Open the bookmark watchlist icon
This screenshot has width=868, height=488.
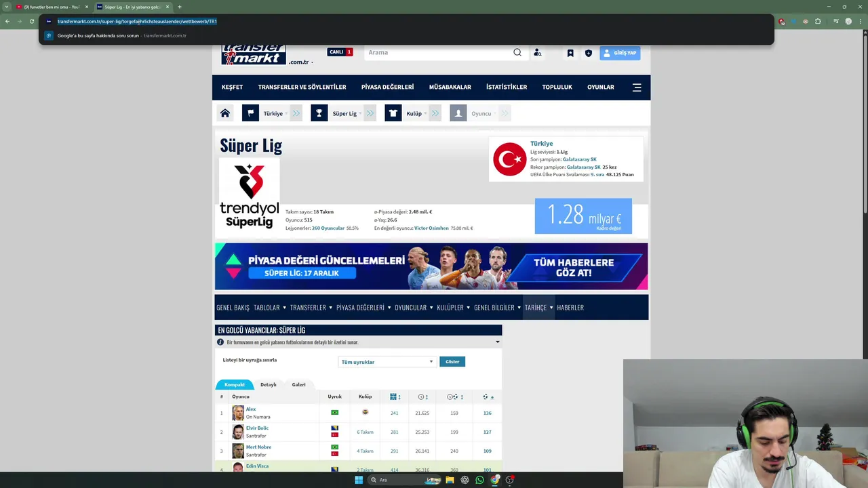click(570, 53)
